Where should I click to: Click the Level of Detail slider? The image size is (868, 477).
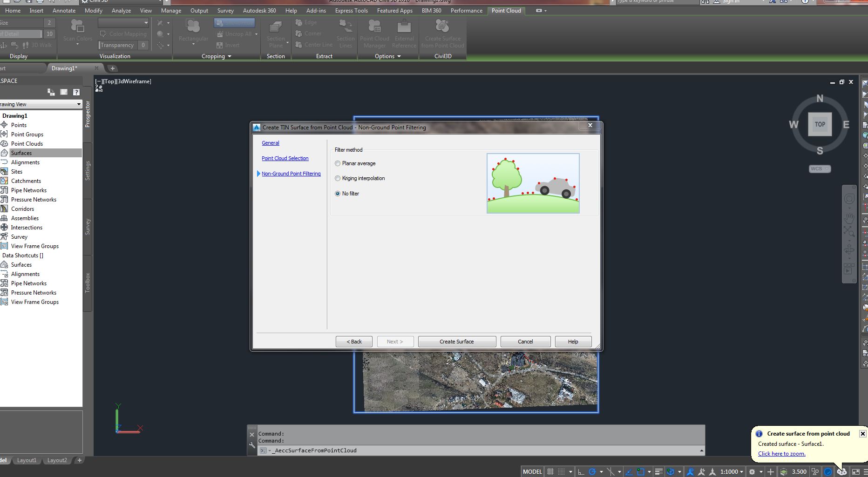coord(21,34)
